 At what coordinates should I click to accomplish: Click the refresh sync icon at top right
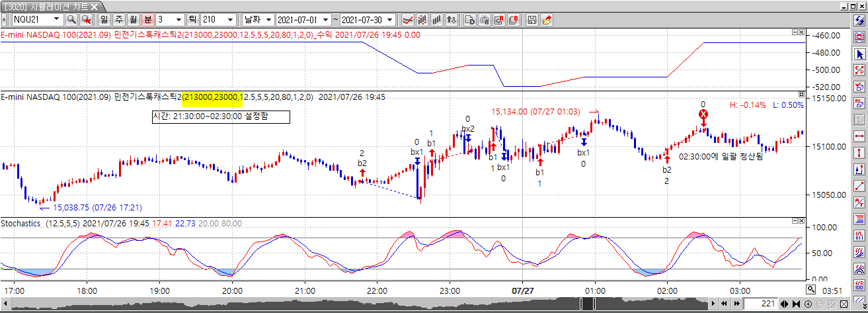858,20
